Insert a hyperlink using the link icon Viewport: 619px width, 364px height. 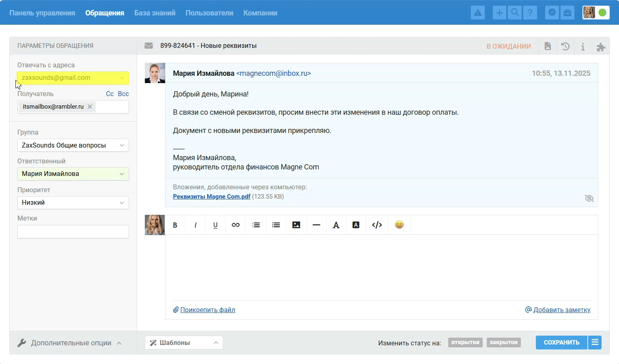coord(235,225)
